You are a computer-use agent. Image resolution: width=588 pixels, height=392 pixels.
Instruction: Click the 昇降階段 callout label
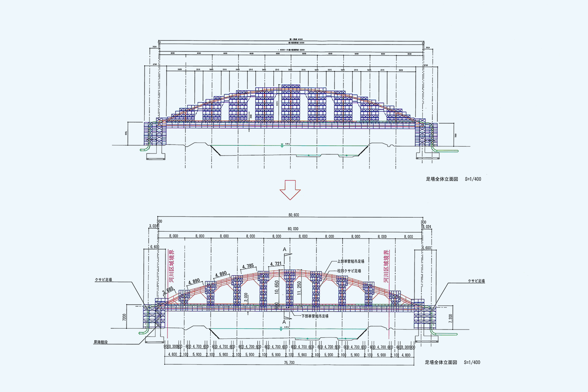pyautogui.click(x=100, y=342)
